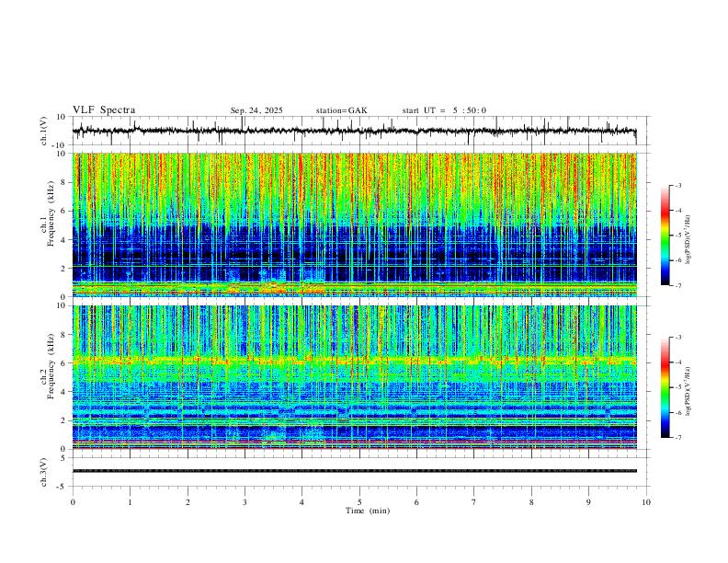Screen dimensions: 728x563
Task: Click "4" tick on ch.1 frequency axis
Action: [x=63, y=240]
